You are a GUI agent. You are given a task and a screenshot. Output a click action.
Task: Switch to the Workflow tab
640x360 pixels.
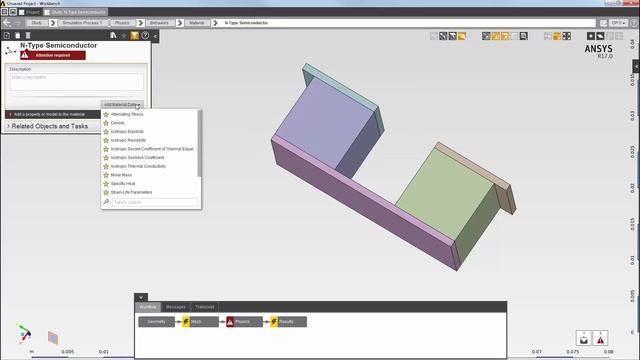[148, 307]
